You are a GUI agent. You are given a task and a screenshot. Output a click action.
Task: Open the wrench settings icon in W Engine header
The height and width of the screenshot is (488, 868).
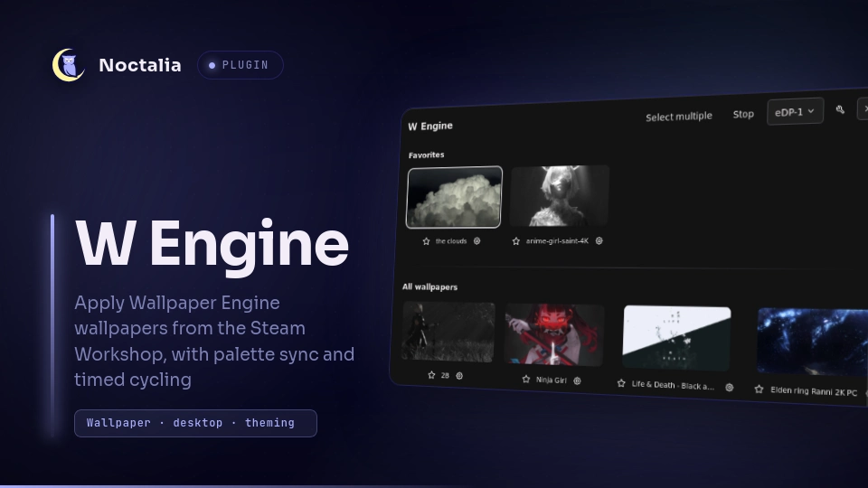840,109
